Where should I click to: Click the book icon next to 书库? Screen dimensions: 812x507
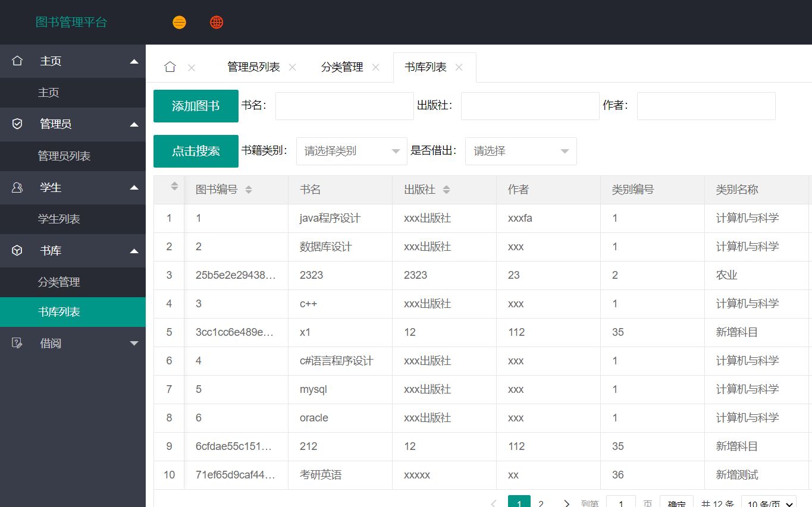coord(17,250)
